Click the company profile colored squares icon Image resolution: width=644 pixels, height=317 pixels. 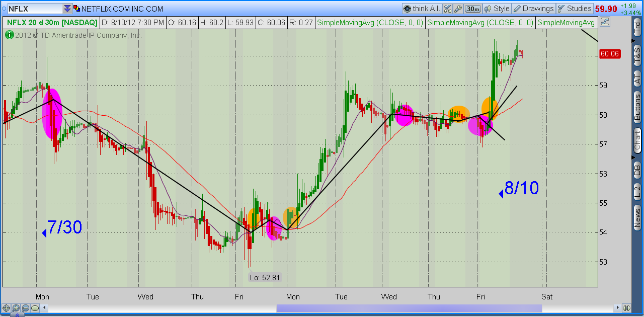[76, 9]
